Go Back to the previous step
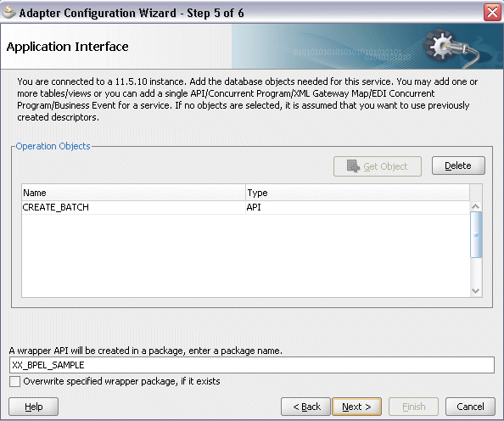The image size is (504, 421). pos(305,407)
